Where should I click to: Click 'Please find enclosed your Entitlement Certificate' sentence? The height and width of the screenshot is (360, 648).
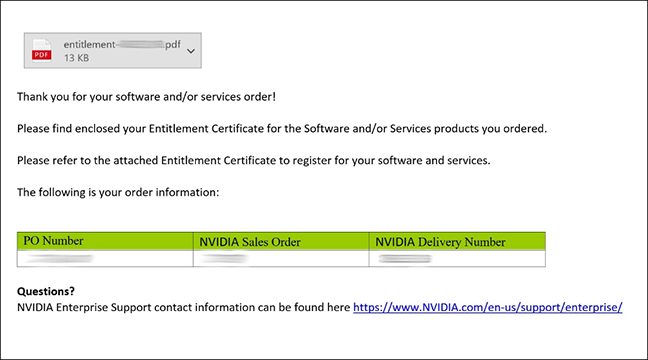coord(282,129)
